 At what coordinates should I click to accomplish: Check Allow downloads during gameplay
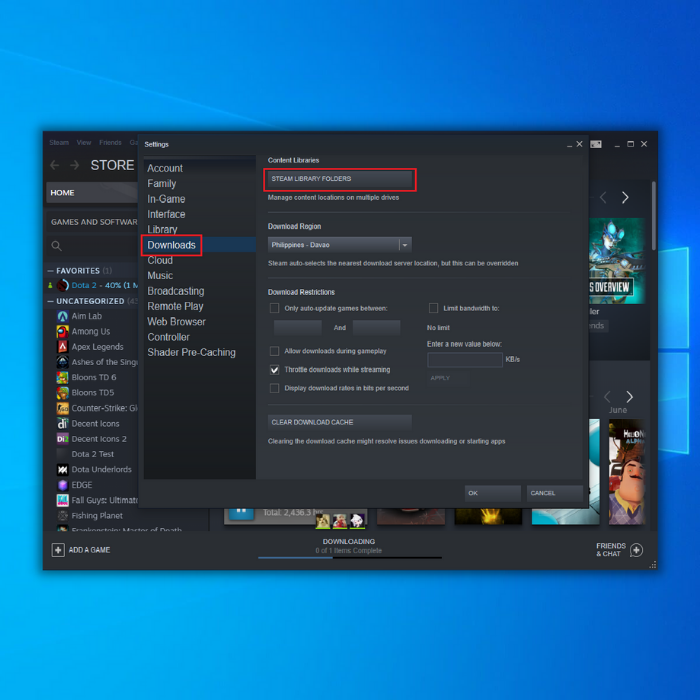[275, 351]
